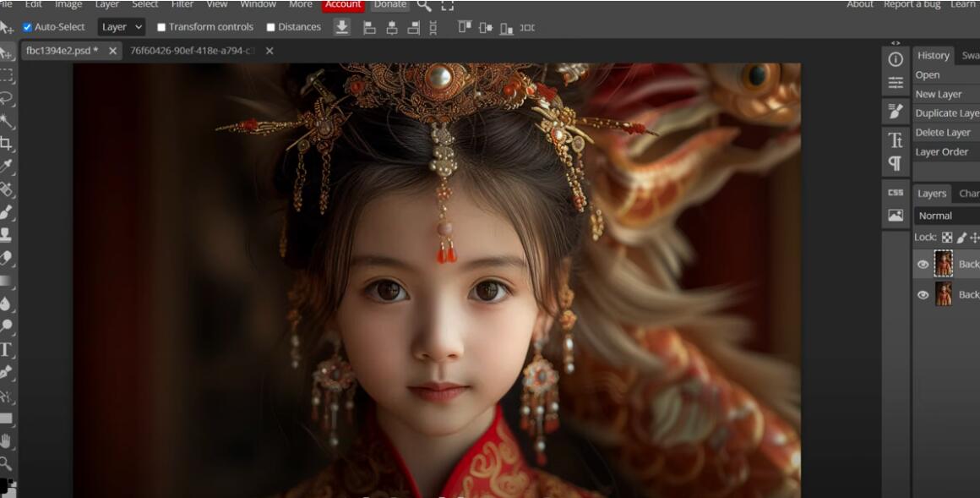This screenshot has width=980, height=498.
Task: Open the Layer selection mode dropdown
Action: 121,26
